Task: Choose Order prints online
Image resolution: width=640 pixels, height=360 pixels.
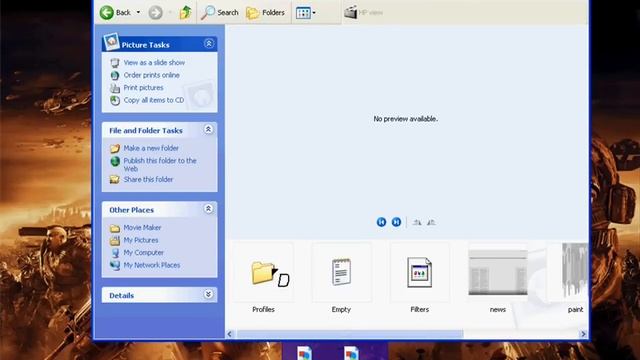Action: coord(151,75)
